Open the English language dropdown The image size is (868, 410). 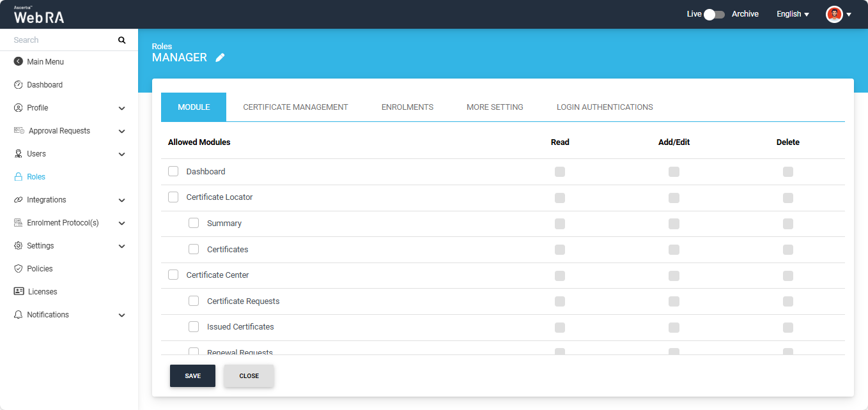click(x=793, y=14)
